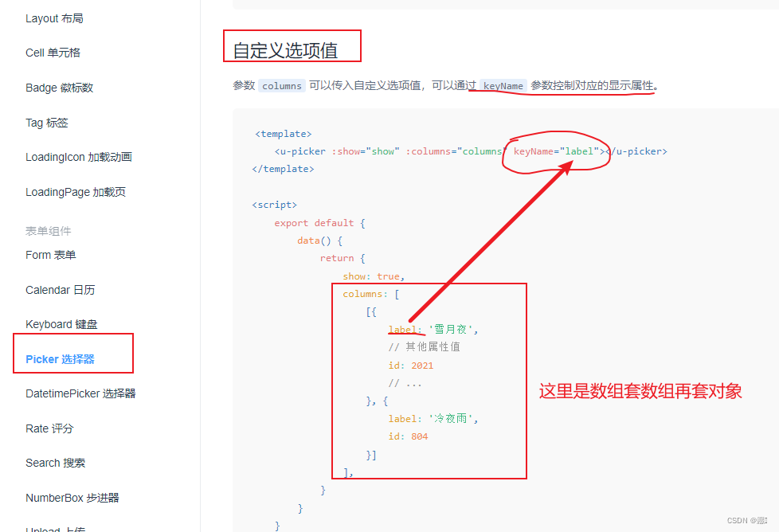The image size is (779, 532).
Task: Open the Layout 布局 component page
Action: (56, 18)
